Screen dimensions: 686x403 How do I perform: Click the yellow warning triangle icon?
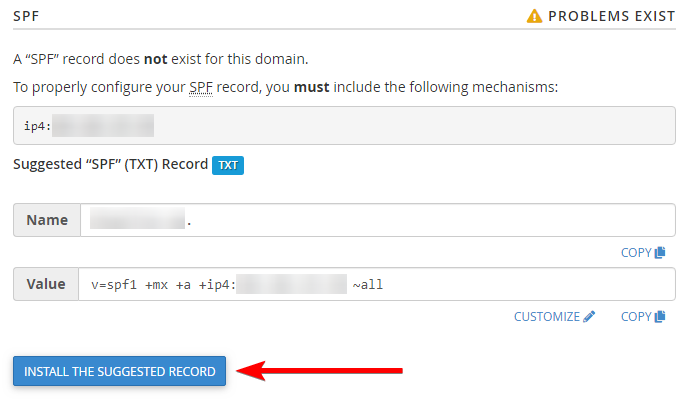pos(534,16)
